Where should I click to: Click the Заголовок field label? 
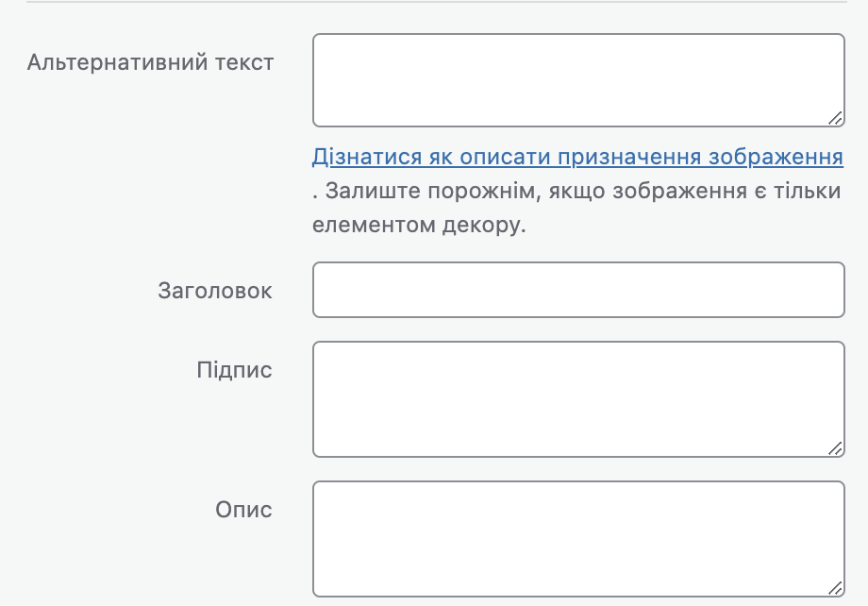215,291
